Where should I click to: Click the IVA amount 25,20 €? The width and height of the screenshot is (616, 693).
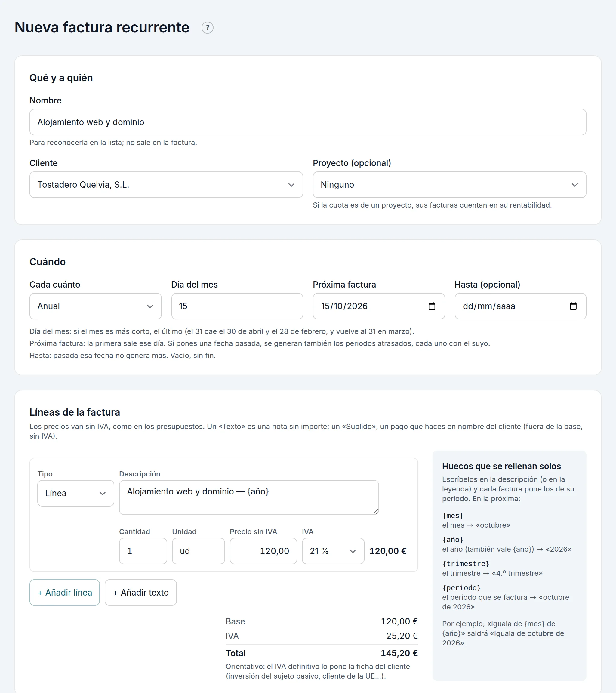pos(402,636)
